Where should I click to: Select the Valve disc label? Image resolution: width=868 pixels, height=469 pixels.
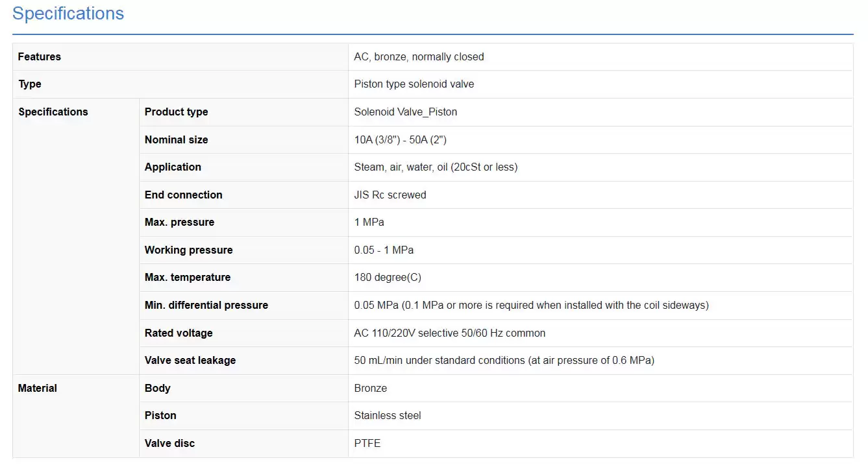click(x=170, y=443)
